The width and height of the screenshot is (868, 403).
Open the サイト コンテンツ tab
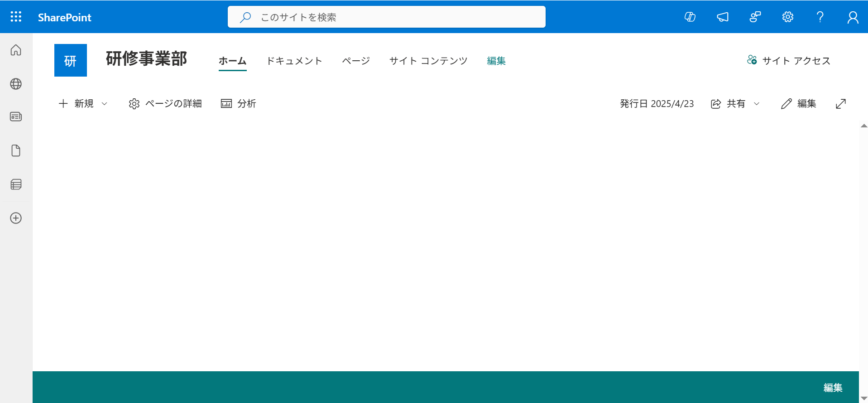[428, 61]
